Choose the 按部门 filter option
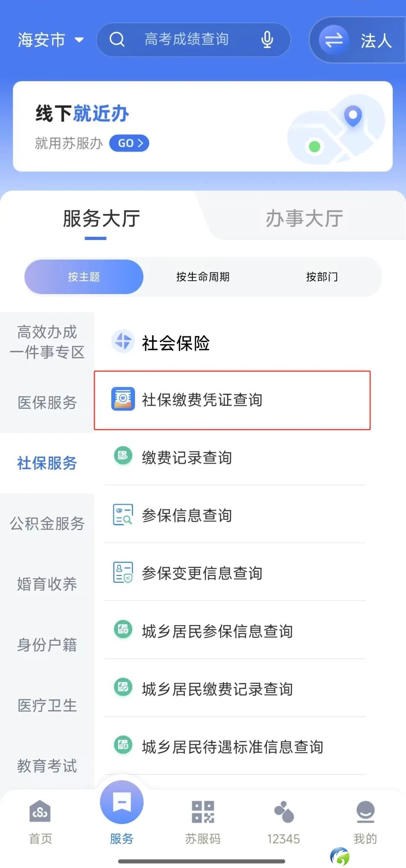Screen dimensions: 406x868 coord(322,277)
